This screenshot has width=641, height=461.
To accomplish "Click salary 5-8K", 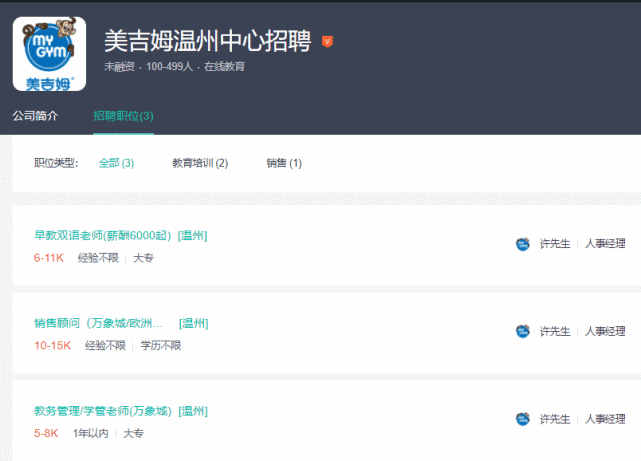I will coord(46,433).
